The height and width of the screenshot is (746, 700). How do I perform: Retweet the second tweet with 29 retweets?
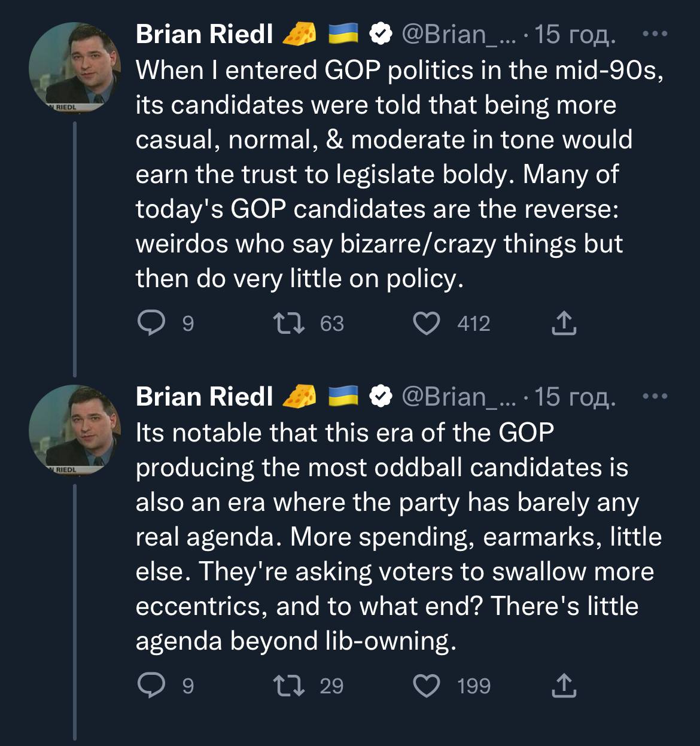[x=290, y=686]
